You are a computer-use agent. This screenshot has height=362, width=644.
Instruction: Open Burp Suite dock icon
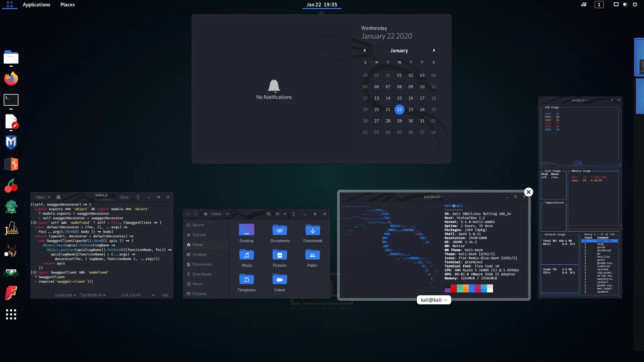click(x=11, y=164)
